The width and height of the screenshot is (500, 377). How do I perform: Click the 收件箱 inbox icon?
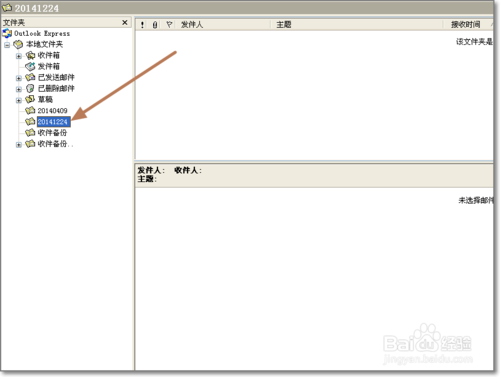pyautogui.click(x=30, y=55)
